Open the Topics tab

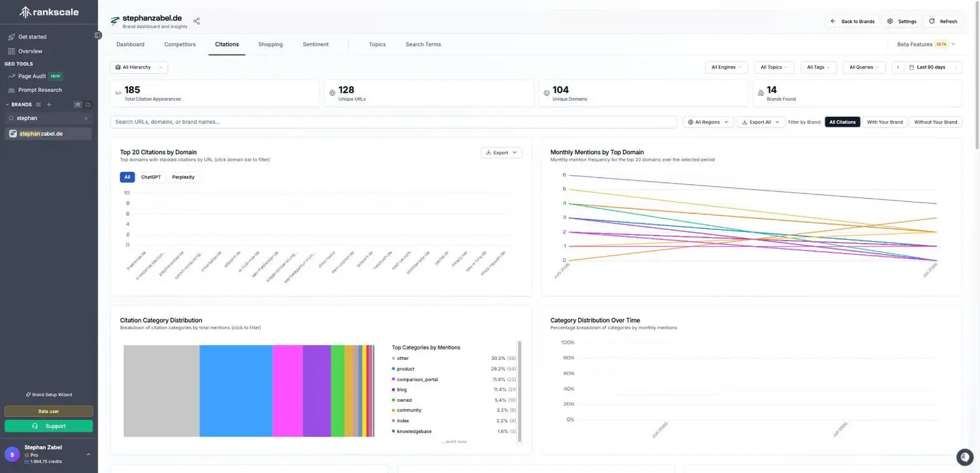(x=377, y=44)
